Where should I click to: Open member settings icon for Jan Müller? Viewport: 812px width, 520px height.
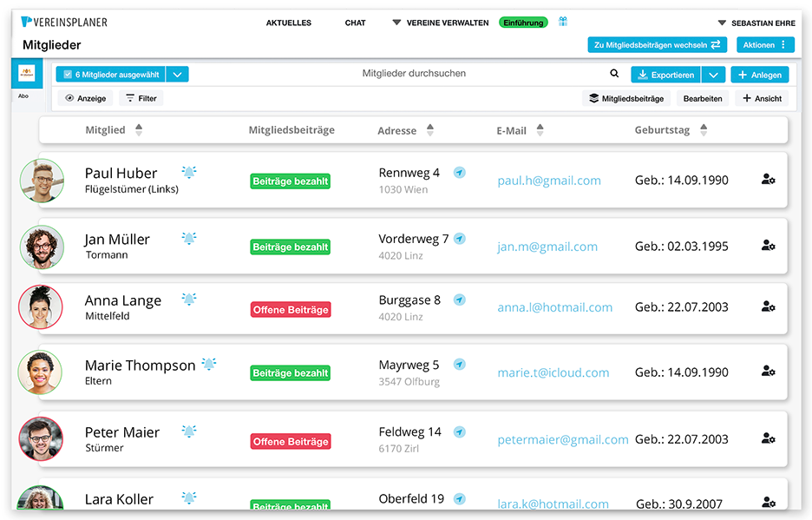tap(768, 246)
